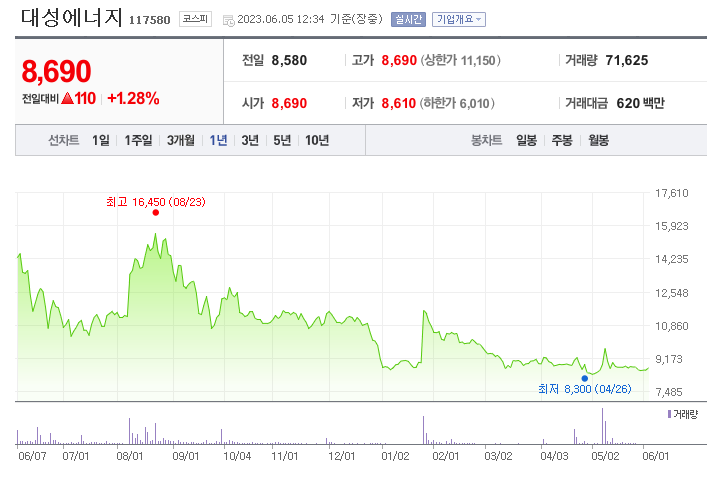The width and height of the screenshot is (707, 480).
Task: Select the 1주일 line chart tab
Action: point(138,140)
